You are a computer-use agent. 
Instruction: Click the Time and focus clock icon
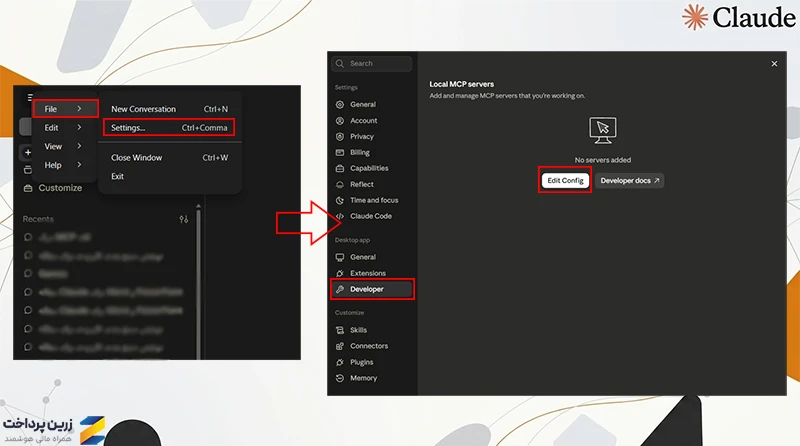pyautogui.click(x=340, y=201)
